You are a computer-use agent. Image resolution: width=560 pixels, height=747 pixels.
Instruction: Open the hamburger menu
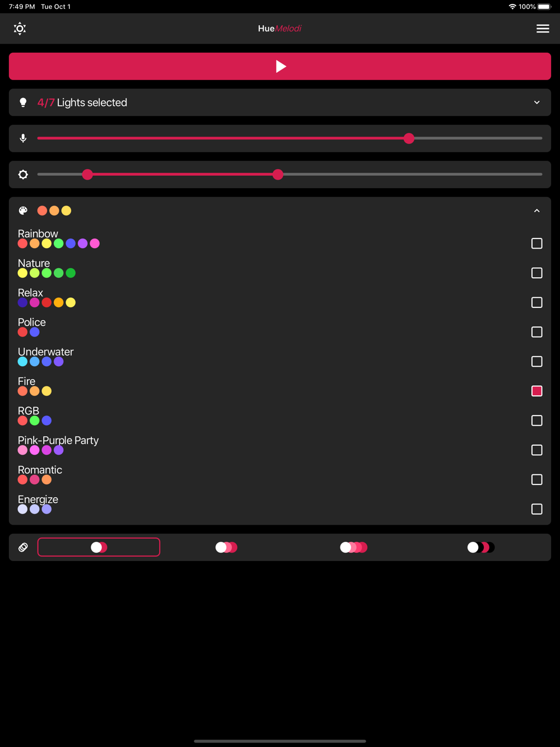[543, 29]
